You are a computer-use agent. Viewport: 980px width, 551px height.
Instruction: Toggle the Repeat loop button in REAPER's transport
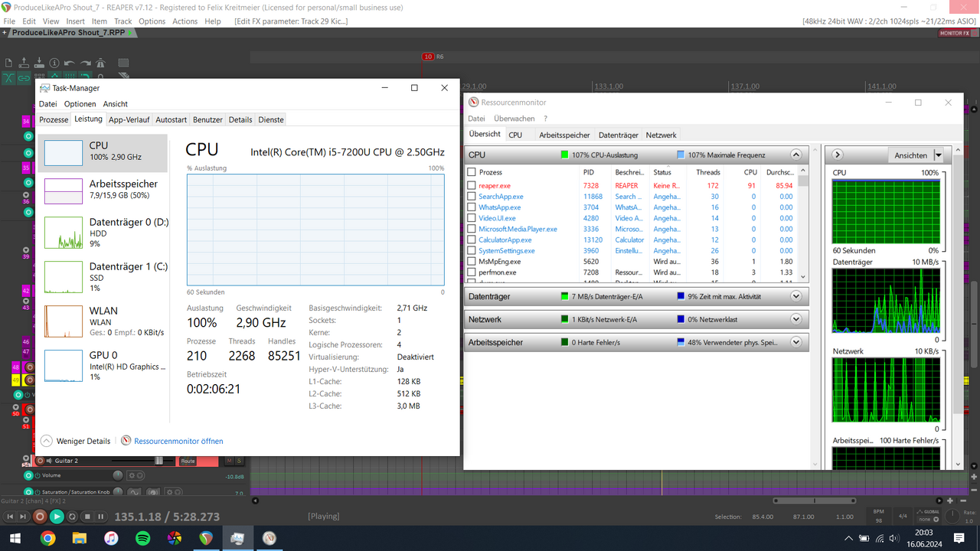tap(72, 517)
